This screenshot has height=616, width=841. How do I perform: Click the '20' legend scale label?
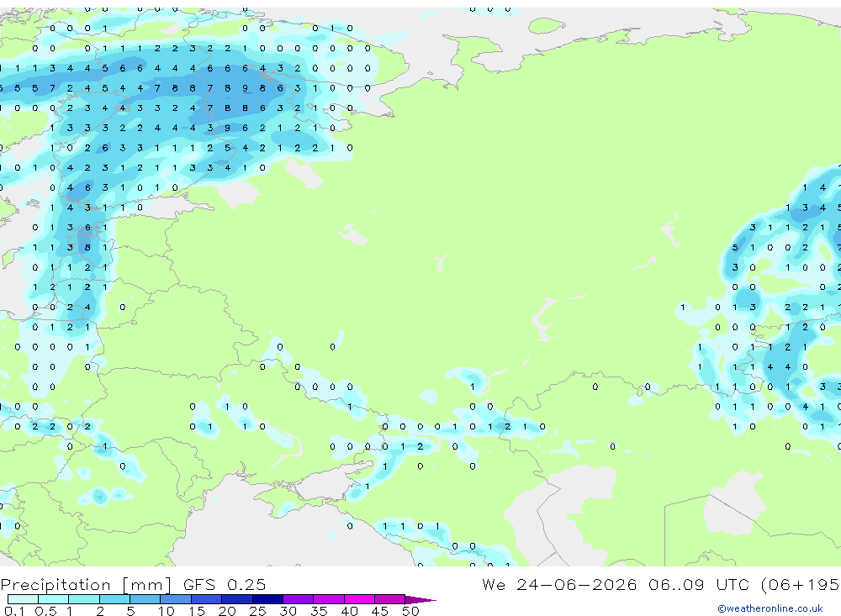coord(227,611)
